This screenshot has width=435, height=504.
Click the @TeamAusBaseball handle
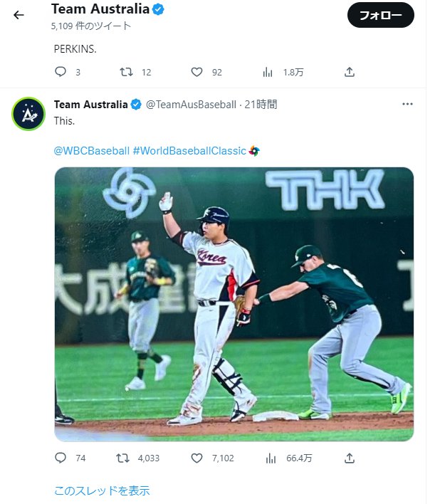(x=191, y=105)
